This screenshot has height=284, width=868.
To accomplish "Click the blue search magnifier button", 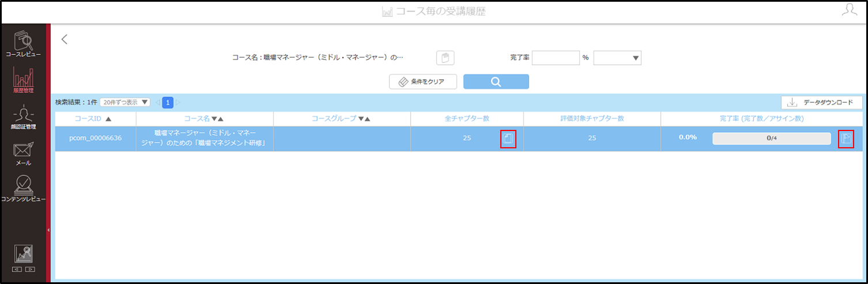I will [x=496, y=82].
